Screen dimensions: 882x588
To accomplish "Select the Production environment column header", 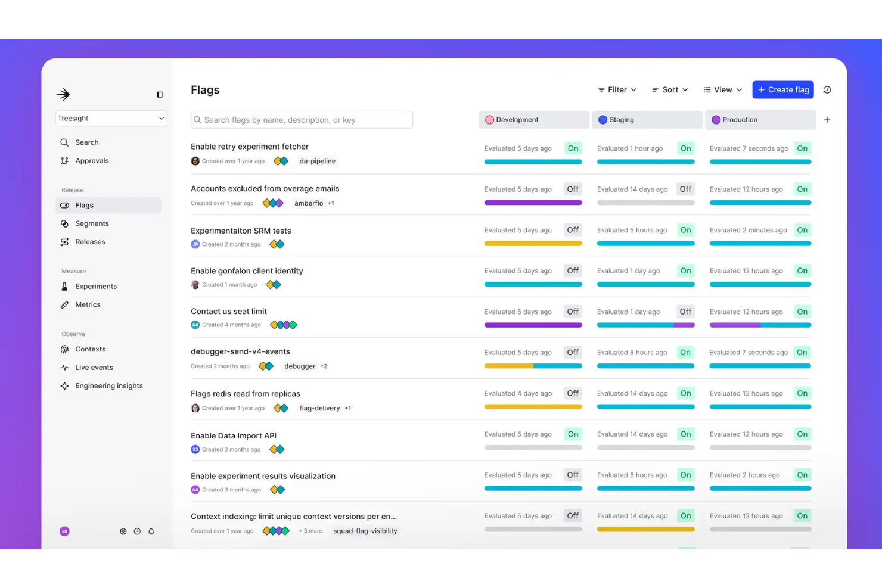I will coord(760,120).
